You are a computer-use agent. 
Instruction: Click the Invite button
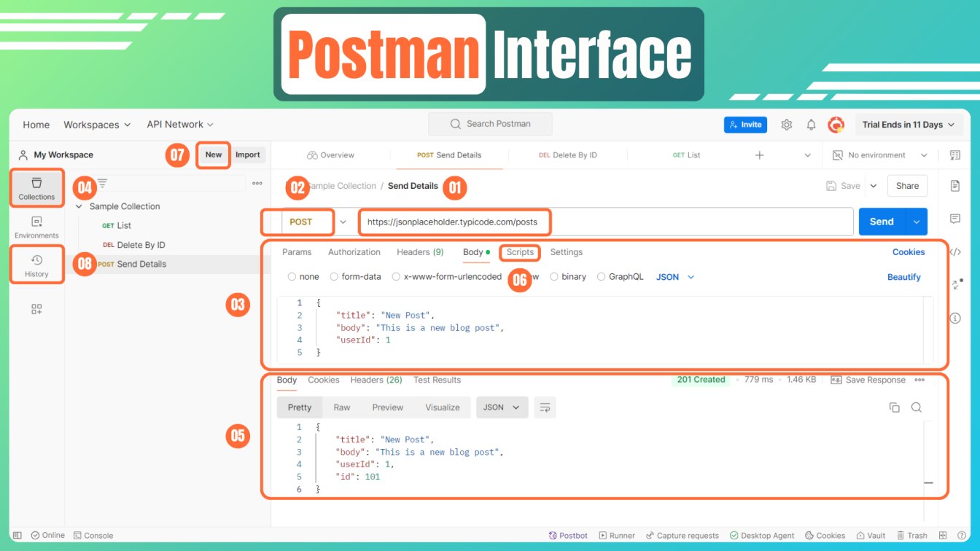(744, 125)
